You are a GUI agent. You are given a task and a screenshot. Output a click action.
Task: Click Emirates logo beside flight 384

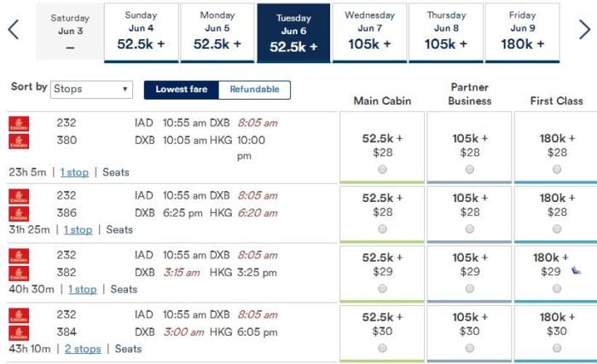(x=19, y=333)
